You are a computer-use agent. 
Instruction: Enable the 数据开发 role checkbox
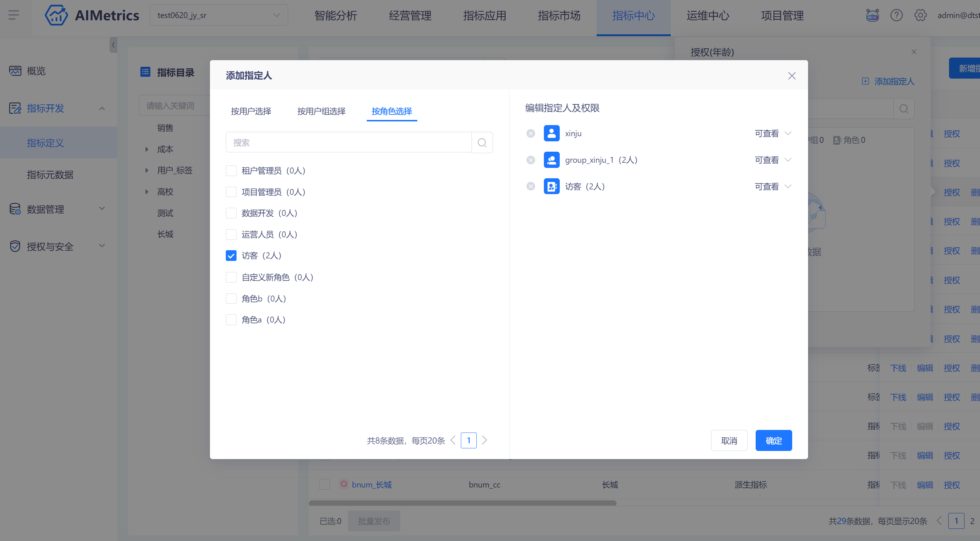(231, 213)
